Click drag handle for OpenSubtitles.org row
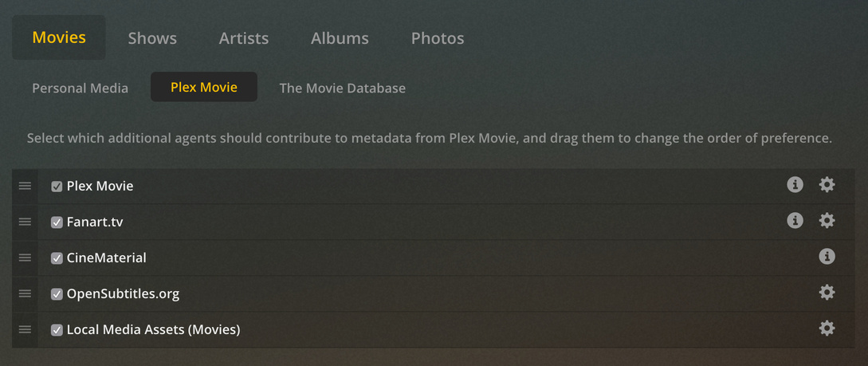Viewport: 868px width, 366px height. [x=25, y=293]
